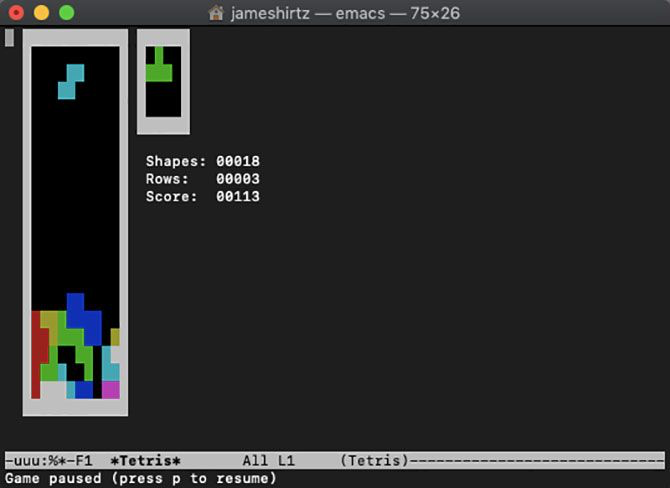The image size is (670, 488).
Task: Click the -uuu:%*-F1 status flags in mode line
Action: coord(48,461)
